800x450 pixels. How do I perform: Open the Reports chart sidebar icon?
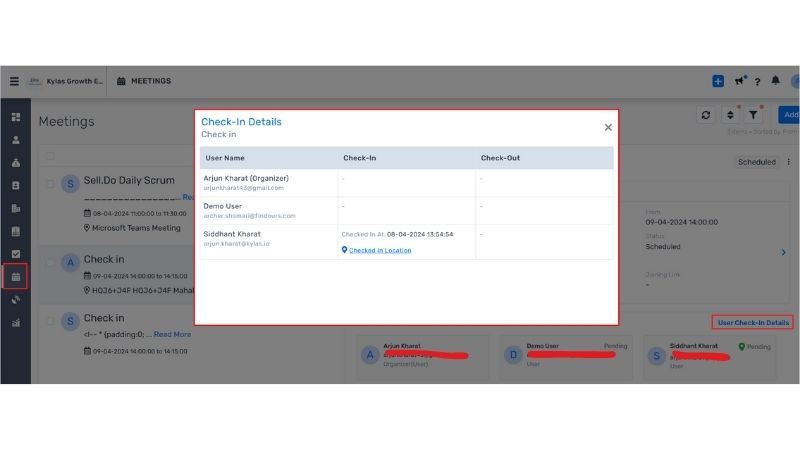pyautogui.click(x=16, y=322)
